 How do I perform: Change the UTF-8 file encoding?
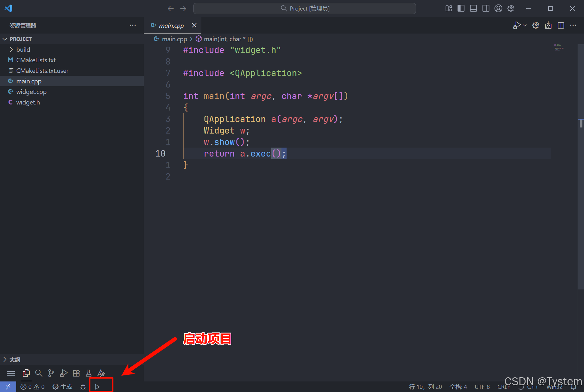coord(482,387)
